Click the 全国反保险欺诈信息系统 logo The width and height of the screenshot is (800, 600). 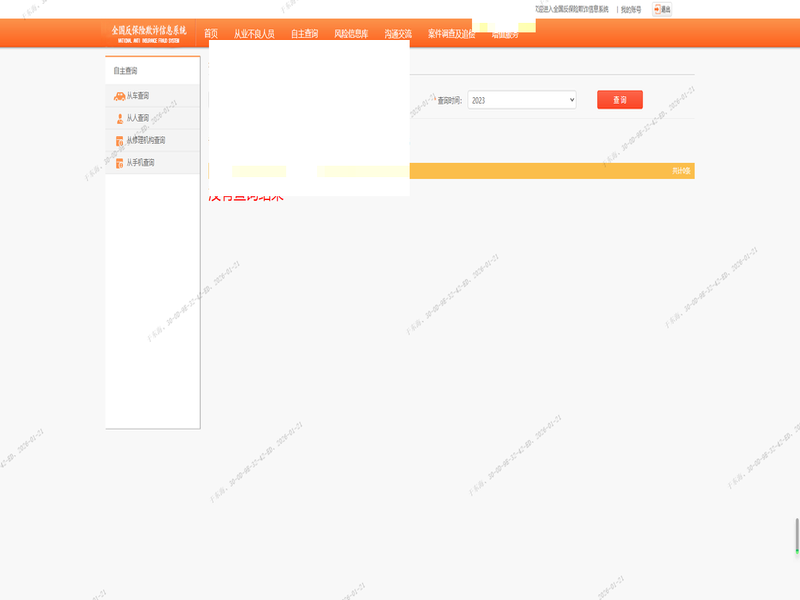[x=149, y=33]
